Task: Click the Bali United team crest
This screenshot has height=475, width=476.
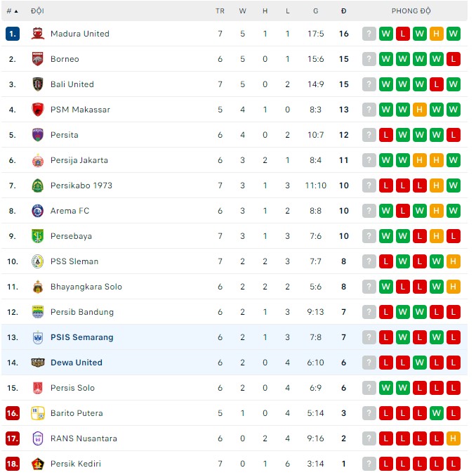Action: [x=38, y=84]
